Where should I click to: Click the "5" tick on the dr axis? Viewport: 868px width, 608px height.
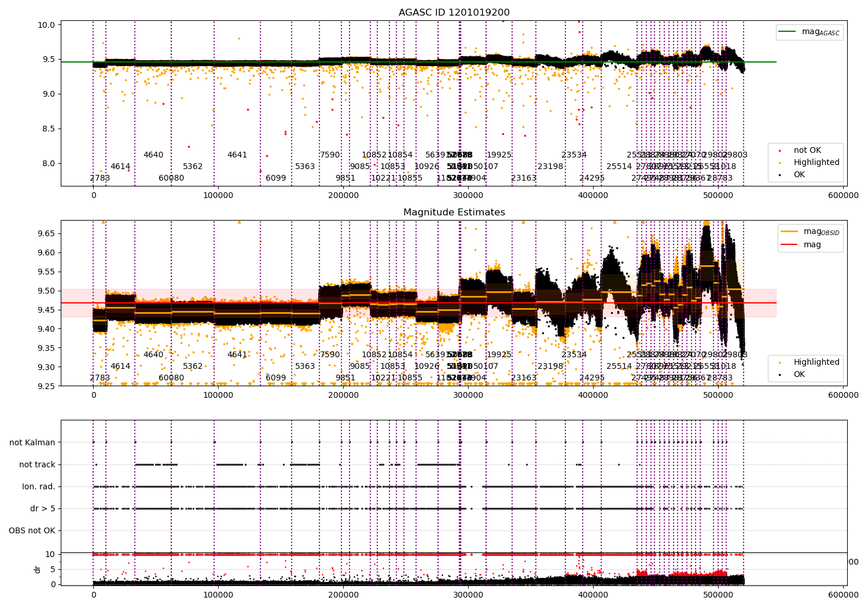coord(53,569)
